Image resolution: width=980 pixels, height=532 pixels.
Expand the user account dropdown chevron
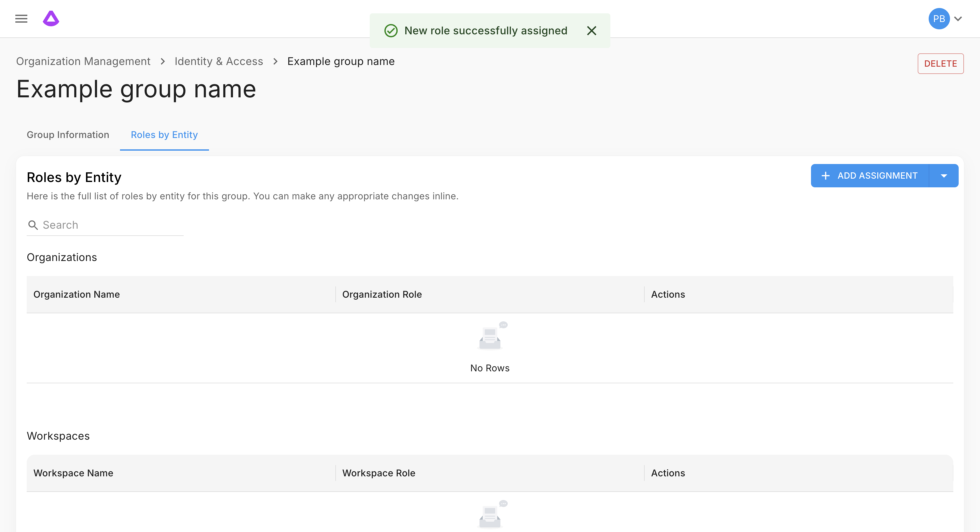[x=958, y=19]
